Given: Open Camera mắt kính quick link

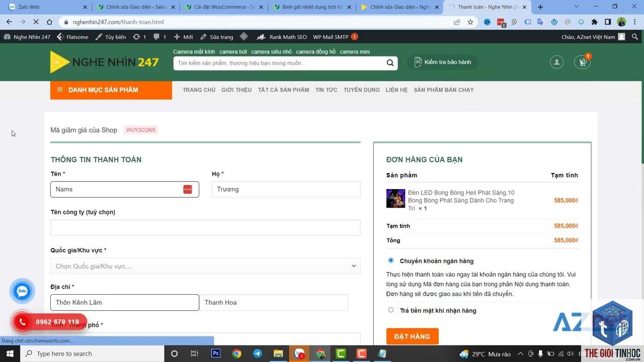Looking at the screenshot, I should (194, 52).
